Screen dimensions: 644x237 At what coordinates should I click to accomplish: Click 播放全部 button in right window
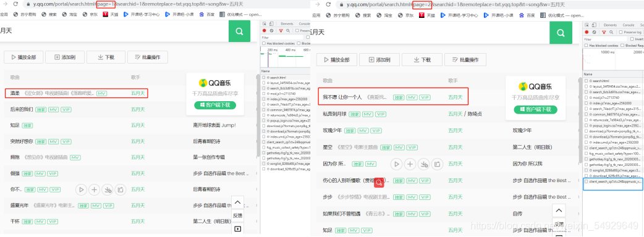pos(336,59)
